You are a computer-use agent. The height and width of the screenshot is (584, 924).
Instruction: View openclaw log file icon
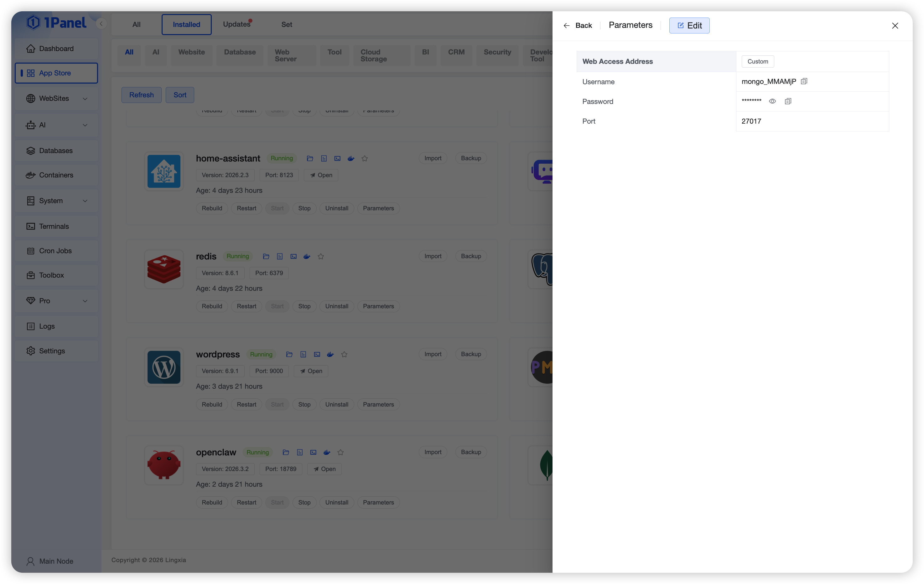300,453
